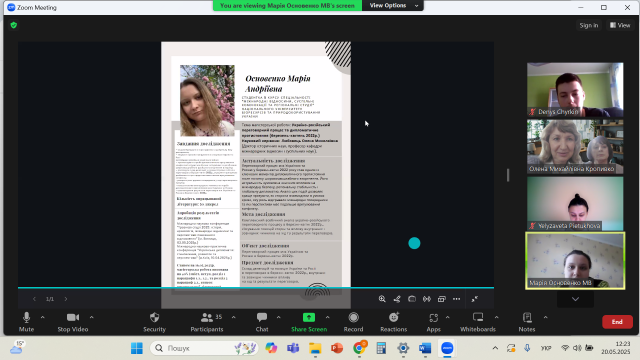Click the green Share Screen button

309,322
